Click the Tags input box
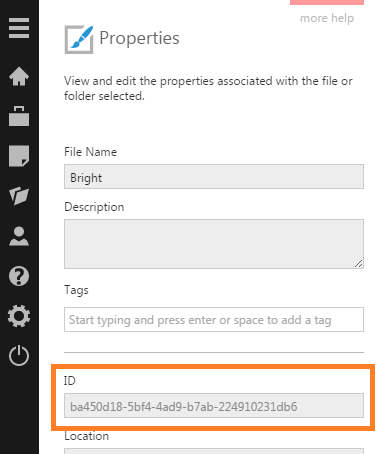 214,320
